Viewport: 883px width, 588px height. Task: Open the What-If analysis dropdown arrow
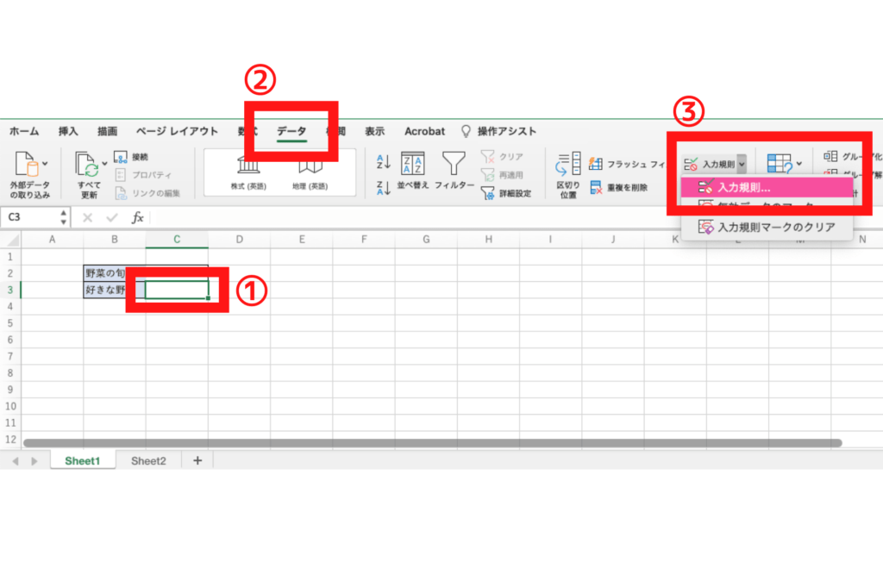tap(799, 164)
